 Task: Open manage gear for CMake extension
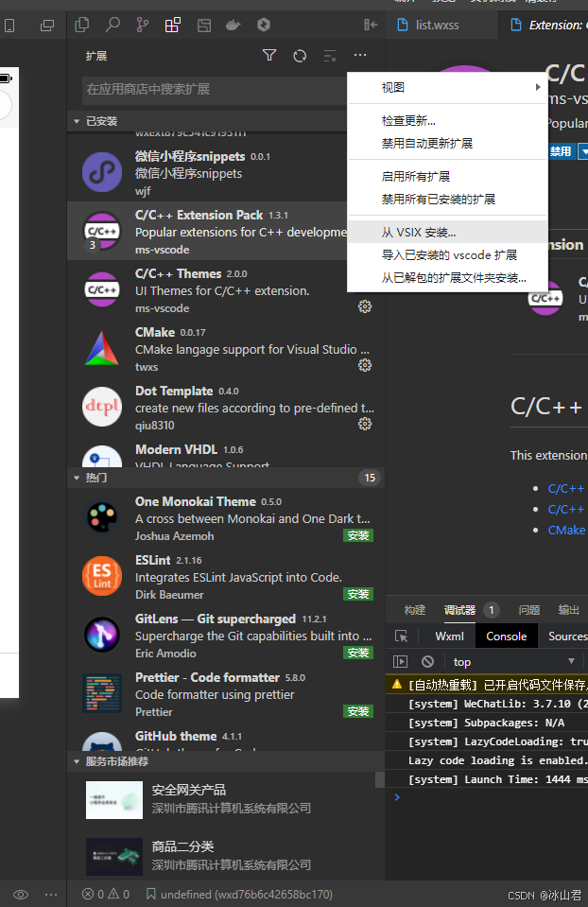[365, 365]
